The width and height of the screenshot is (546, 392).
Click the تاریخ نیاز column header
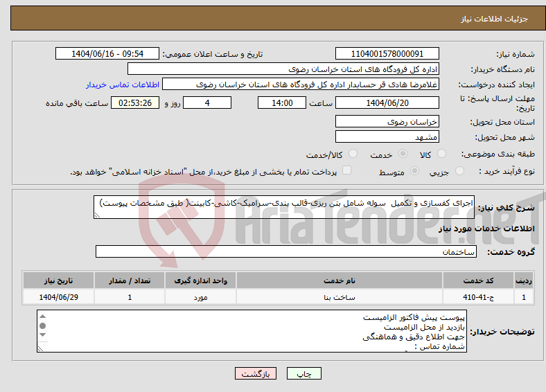point(58,280)
